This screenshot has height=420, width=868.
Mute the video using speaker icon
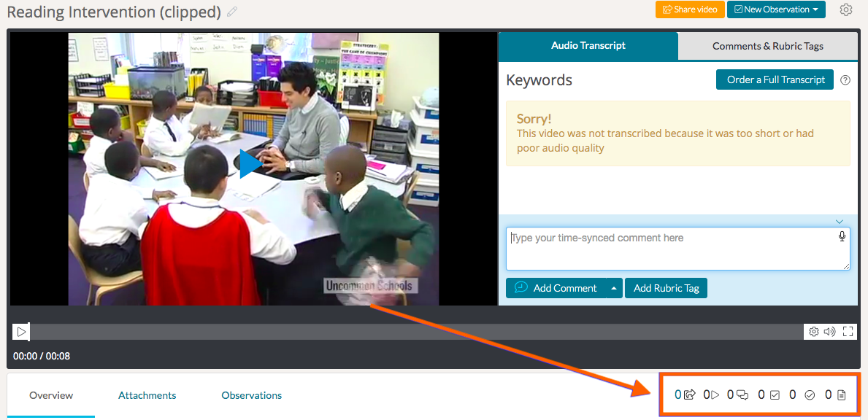pyautogui.click(x=830, y=332)
